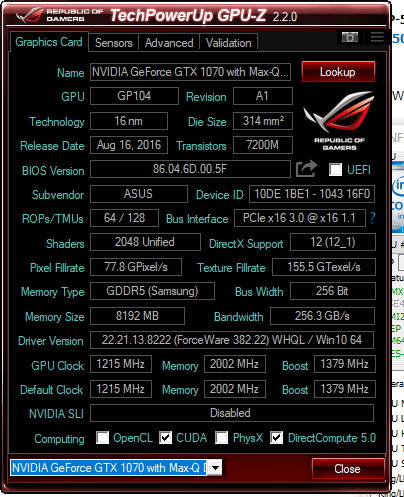Viewport: 404px width, 497px height.
Task: Click the Bus Interface question mark icon
Action: tap(372, 218)
